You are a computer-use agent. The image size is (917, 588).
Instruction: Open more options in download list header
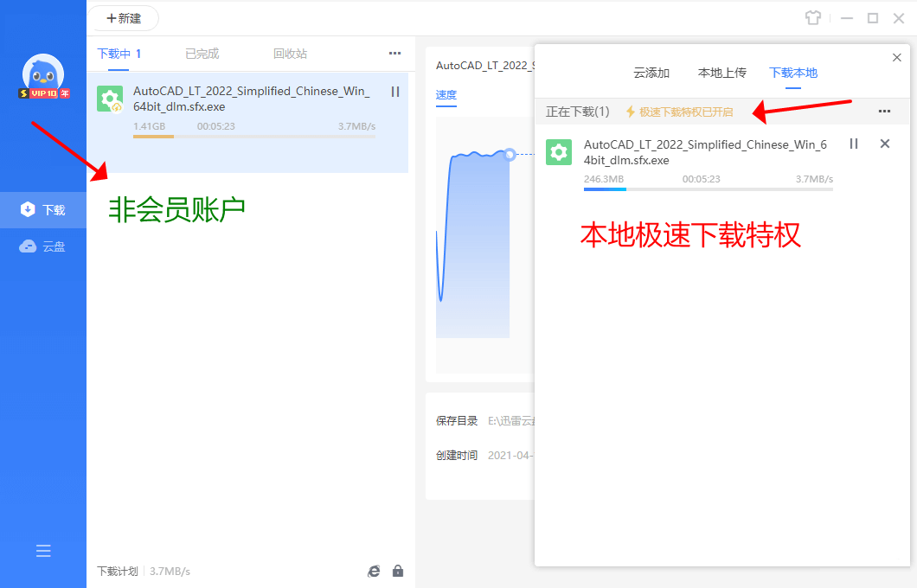coord(394,54)
